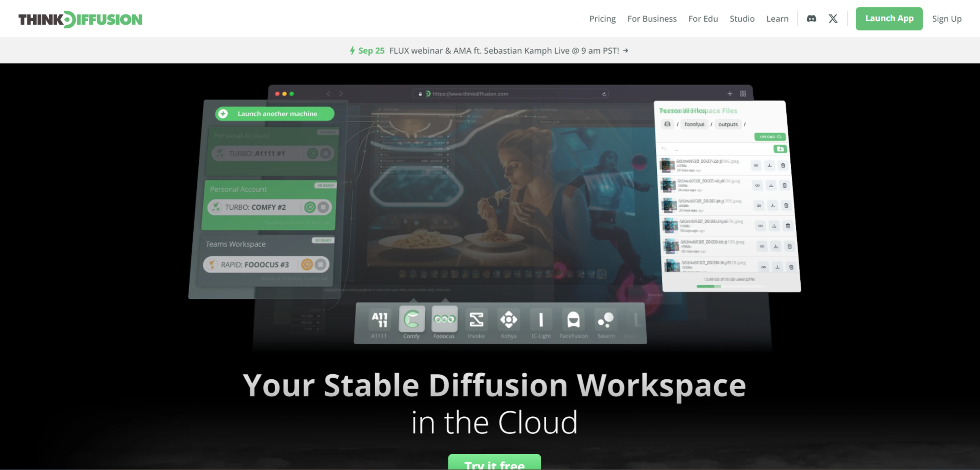Open the TURBO: COMFY #2 machine link icon
The height and width of the screenshot is (470, 980).
(310, 207)
